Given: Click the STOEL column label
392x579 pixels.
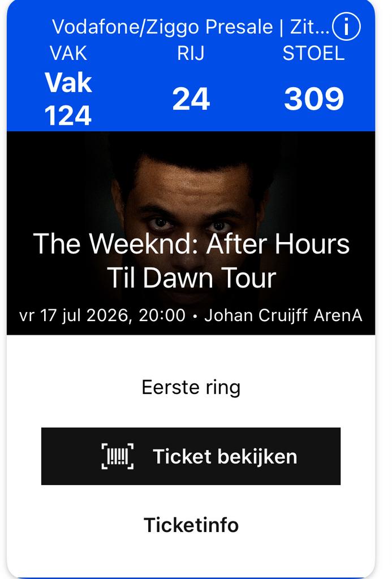Looking at the screenshot, I should point(313,55).
